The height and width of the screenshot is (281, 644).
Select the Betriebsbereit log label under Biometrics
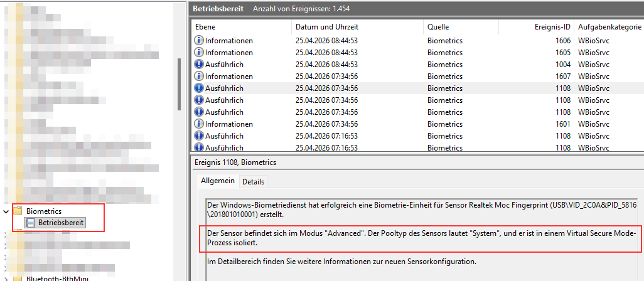point(61,223)
